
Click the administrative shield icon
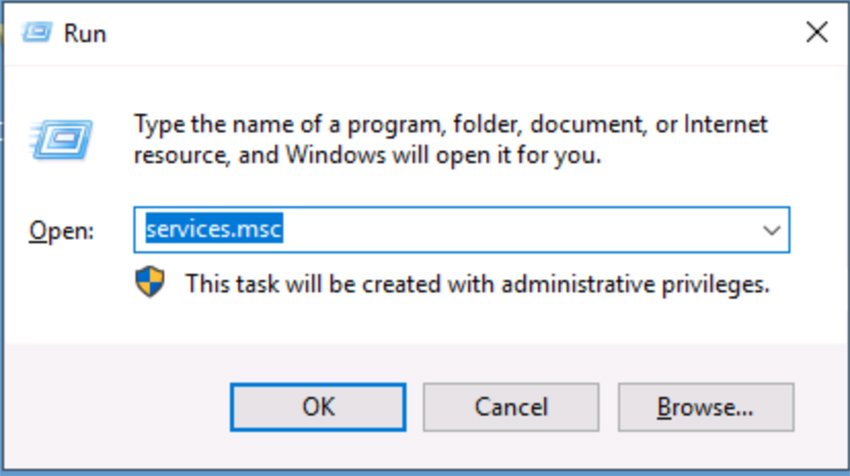pyautogui.click(x=149, y=283)
